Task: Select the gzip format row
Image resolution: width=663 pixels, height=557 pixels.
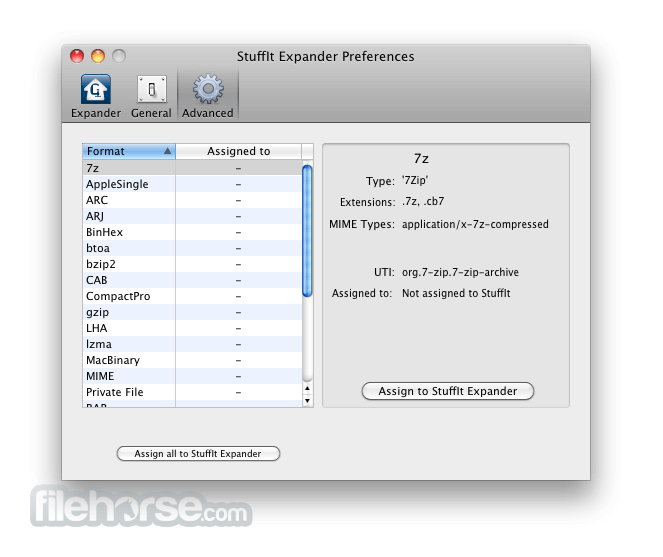Action: click(x=192, y=313)
